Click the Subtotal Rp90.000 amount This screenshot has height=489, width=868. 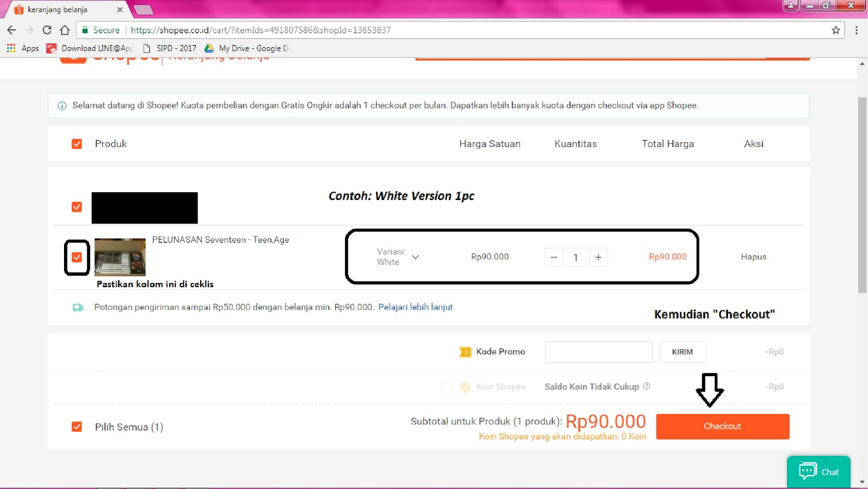(x=606, y=422)
